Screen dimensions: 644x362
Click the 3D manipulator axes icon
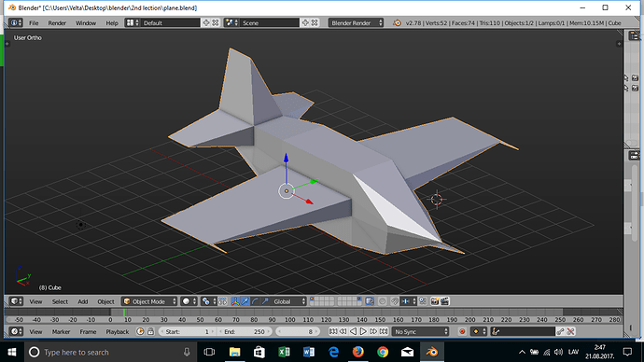[x=235, y=301]
